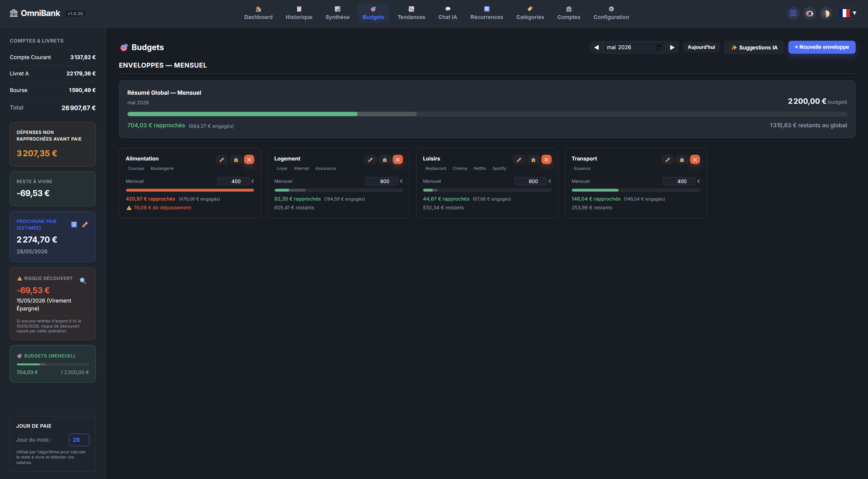The image size is (868, 479).
Task: Open the Récurrences tab
Action: 486,13
